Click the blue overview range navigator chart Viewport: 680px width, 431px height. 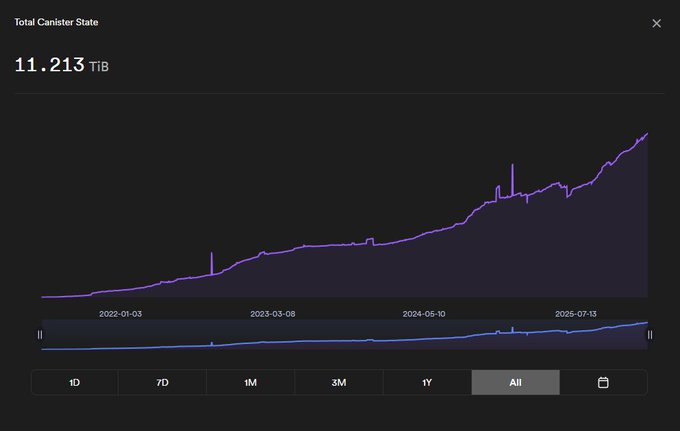pyautogui.click(x=345, y=335)
